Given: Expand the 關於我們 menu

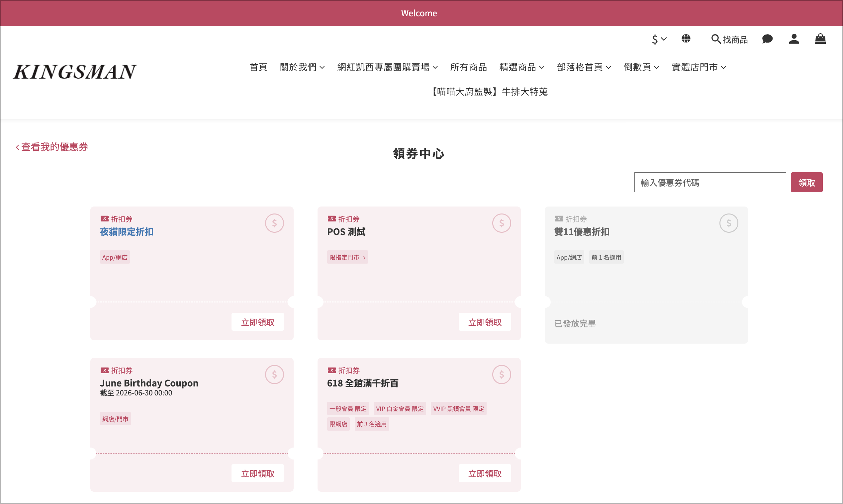Looking at the screenshot, I should (x=302, y=67).
